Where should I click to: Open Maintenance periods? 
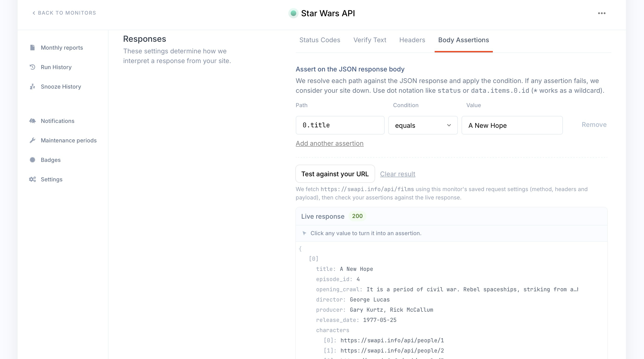click(68, 141)
